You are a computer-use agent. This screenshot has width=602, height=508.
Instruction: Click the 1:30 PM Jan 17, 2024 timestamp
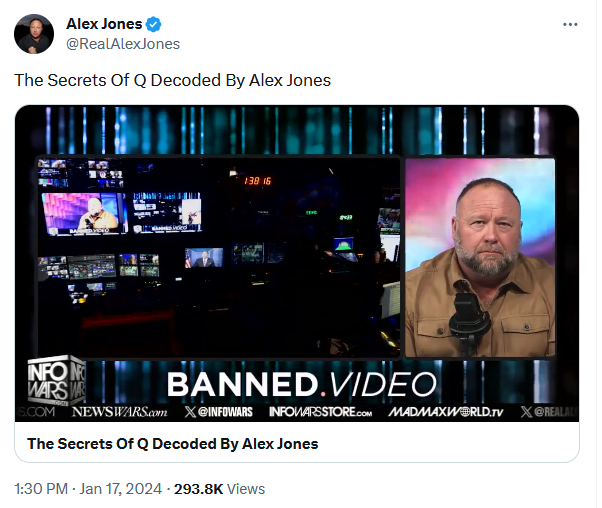click(x=88, y=489)
